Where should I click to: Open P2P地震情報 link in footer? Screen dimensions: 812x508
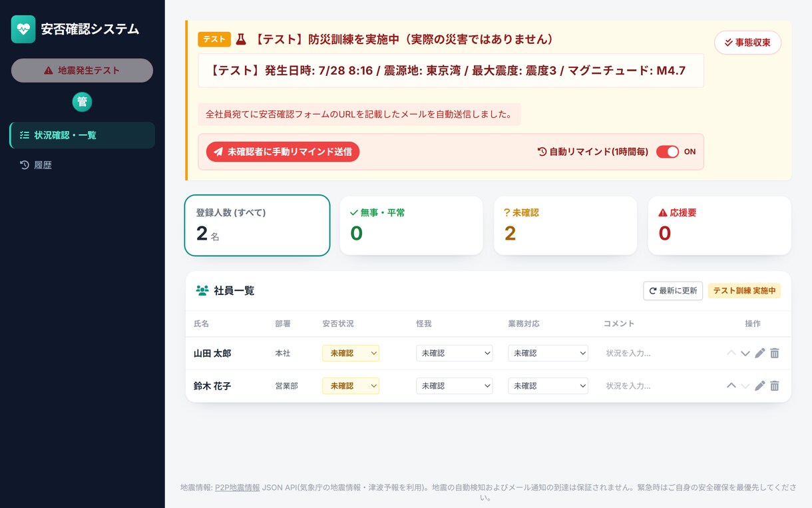click(238, 487)
